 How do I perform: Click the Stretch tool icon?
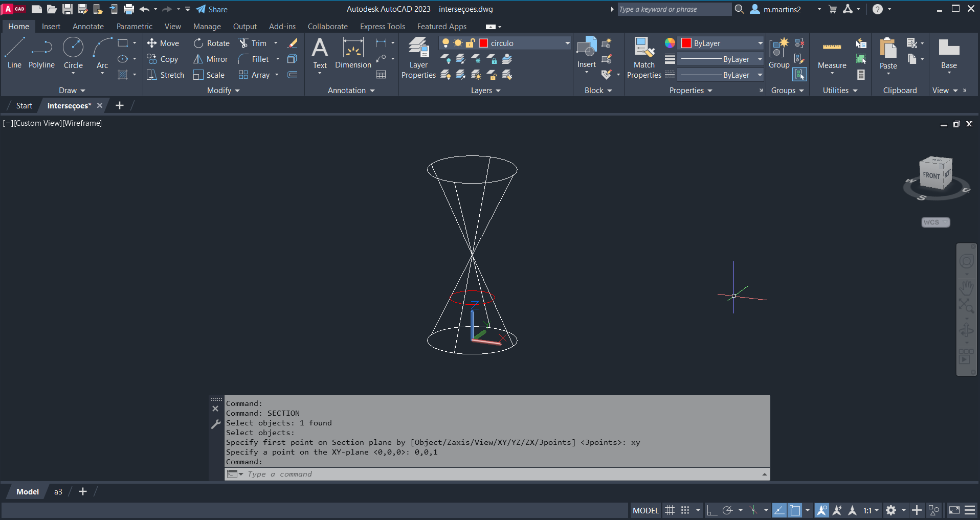tap(152, 75)
